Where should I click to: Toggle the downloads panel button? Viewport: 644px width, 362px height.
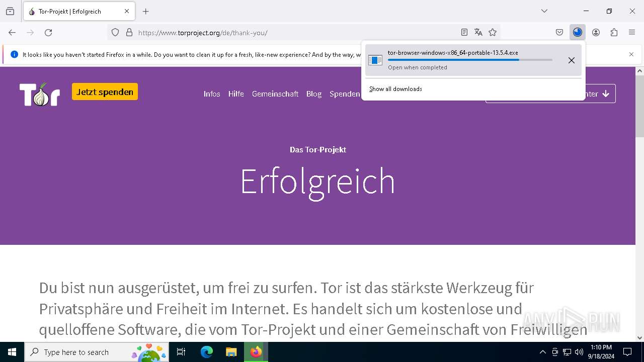[x=578, y=33]
